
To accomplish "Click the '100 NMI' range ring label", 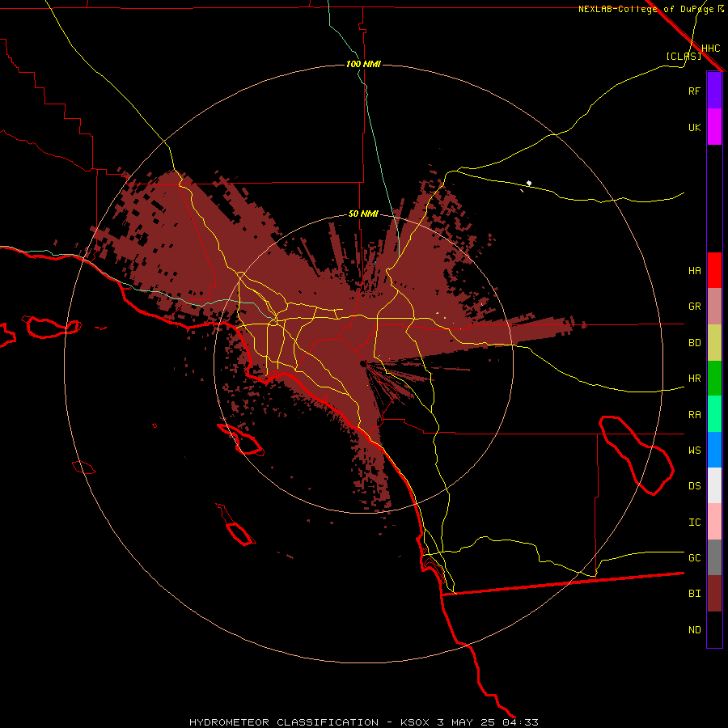I will (363, 64).
